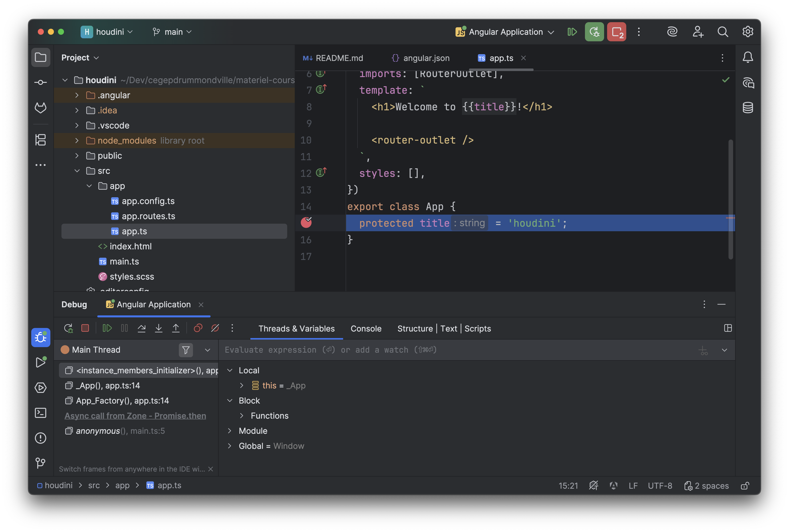Click the editor vertical scrollbar

tap(730, 199)
